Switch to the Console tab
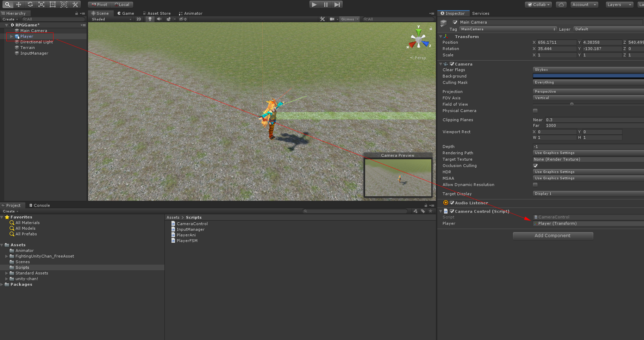Screen dimensions: 644x340 coord(39,205)
